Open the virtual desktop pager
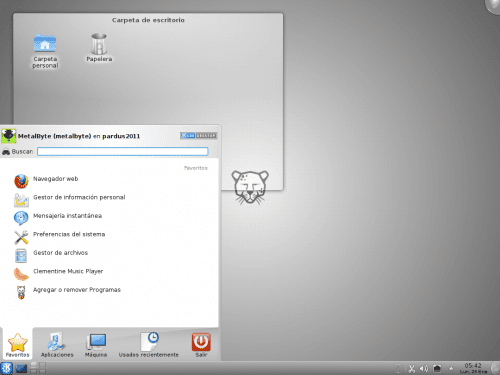This screenshot has width=500, height=375. point(38,368)
